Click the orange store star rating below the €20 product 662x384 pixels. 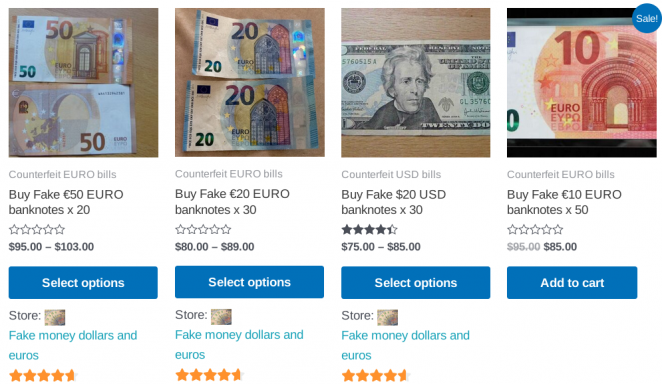pos(209,375)
